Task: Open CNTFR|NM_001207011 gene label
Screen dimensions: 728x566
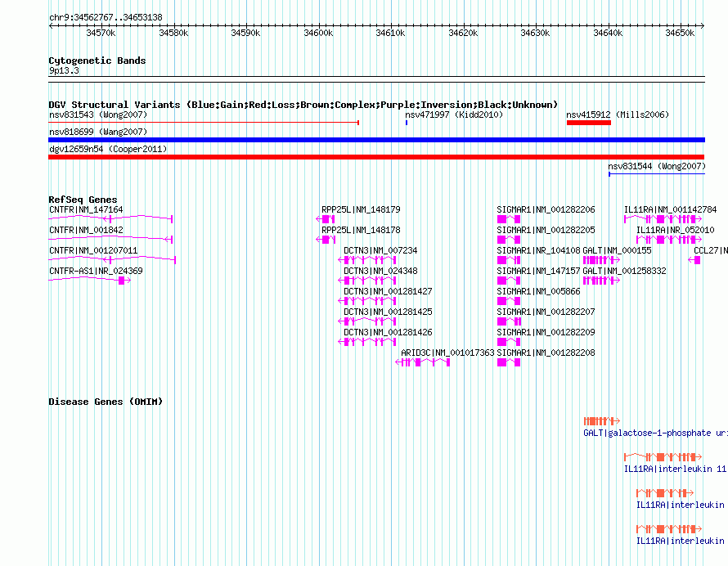Action: coord(93,251)
